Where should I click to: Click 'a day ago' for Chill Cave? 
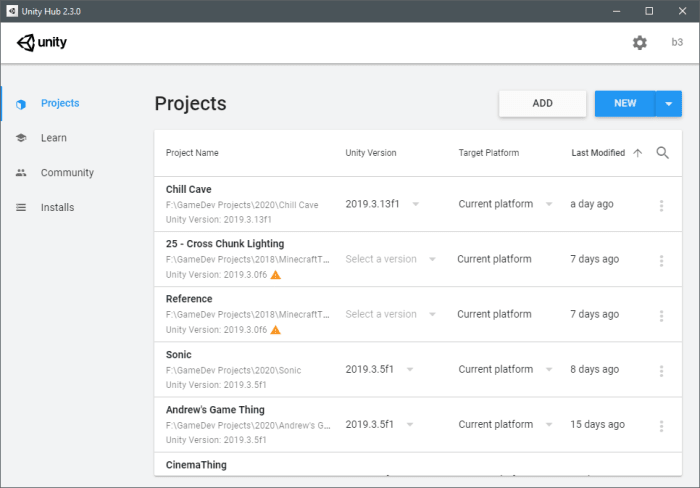(x=592, y=204)
